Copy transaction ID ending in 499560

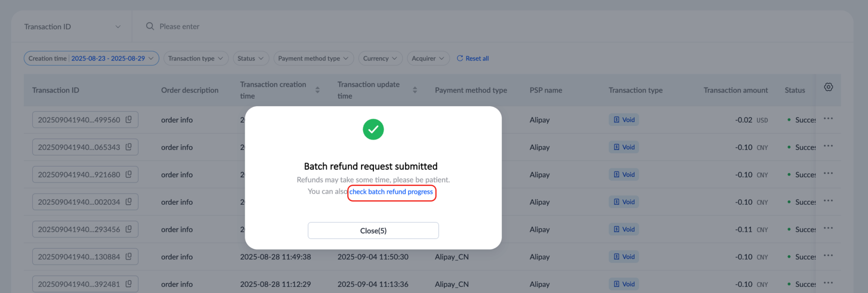(x=128, y=120)
